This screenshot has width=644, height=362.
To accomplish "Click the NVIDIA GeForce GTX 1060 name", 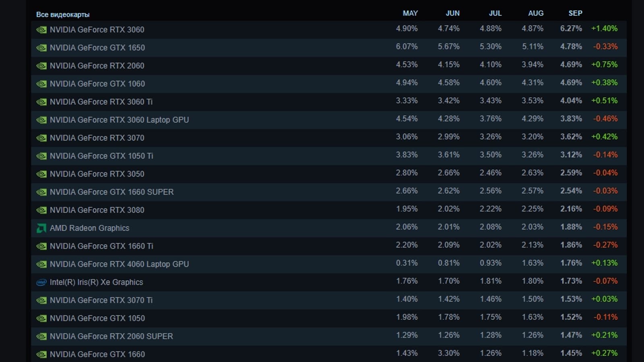I will tap(97, 84).
